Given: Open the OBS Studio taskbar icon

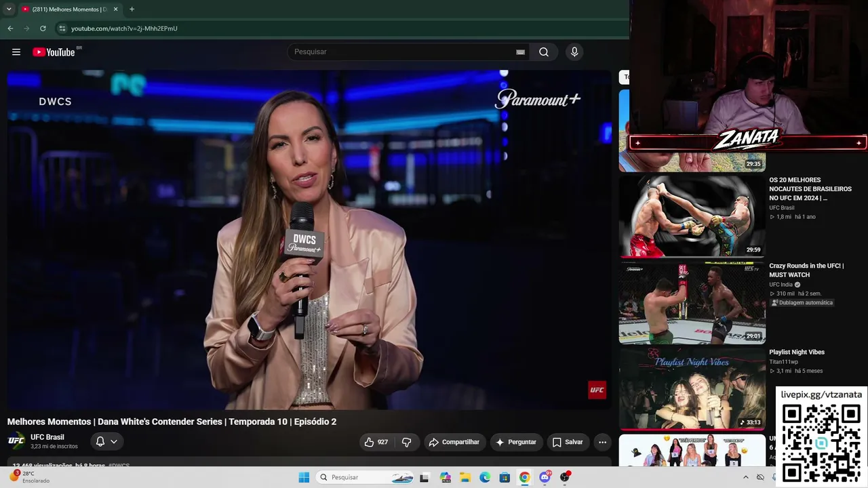Looking at the screenshot, I should tap(564, 477).
